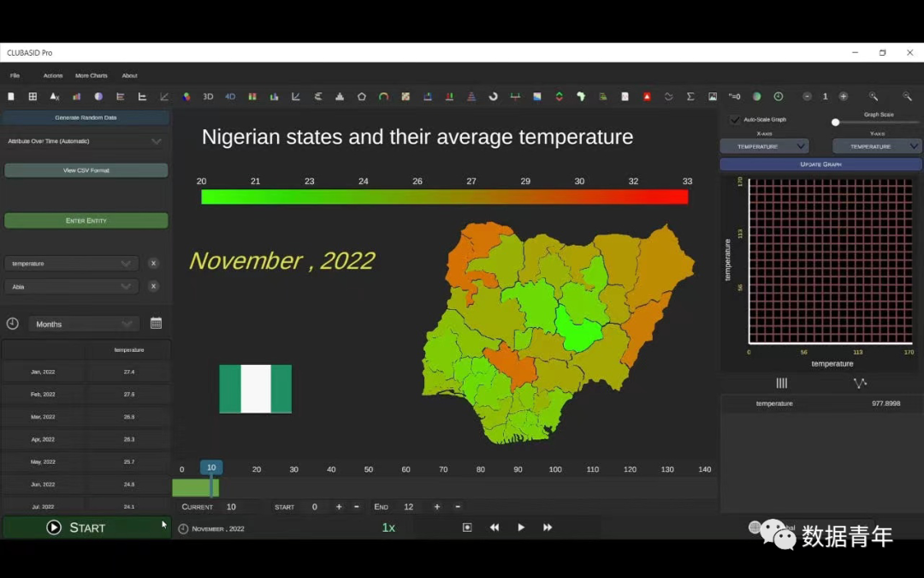The height and width of the screenshot is (578, 924).
Task: Click the green timeline progress bar
Action: pyautogui.click(x=195, y=488)
